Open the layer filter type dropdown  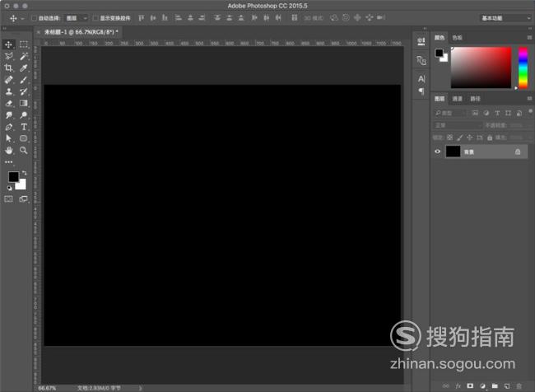pyautogui.click(x=450, y=113)
